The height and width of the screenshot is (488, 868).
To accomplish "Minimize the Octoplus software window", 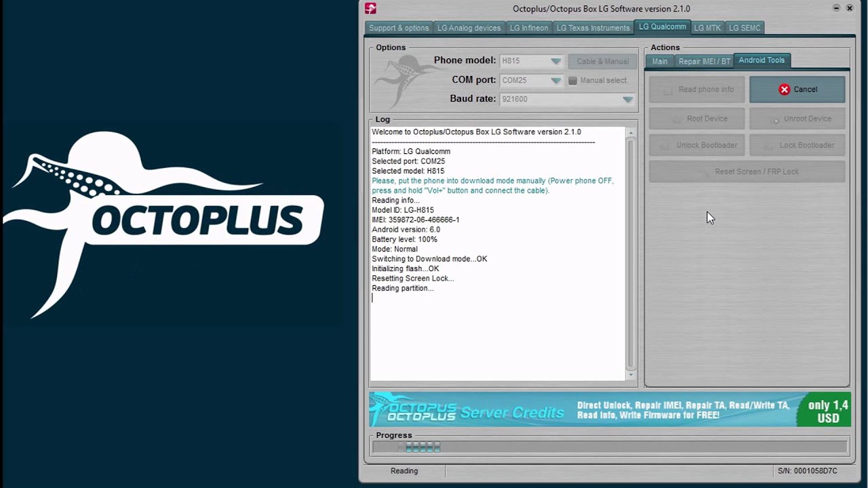I will point(835,8).
